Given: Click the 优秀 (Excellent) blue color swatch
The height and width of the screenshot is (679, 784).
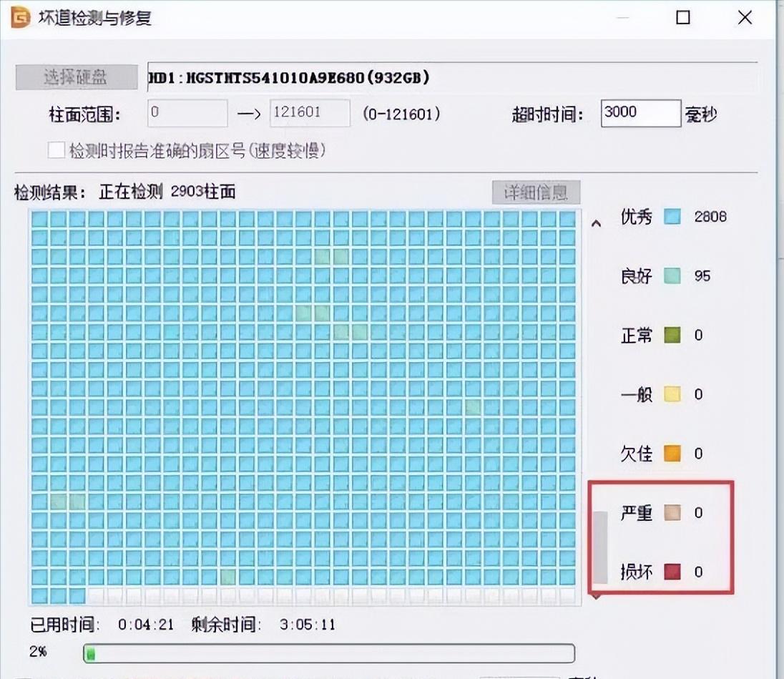Looking at the screenshot, I should 673,217.
